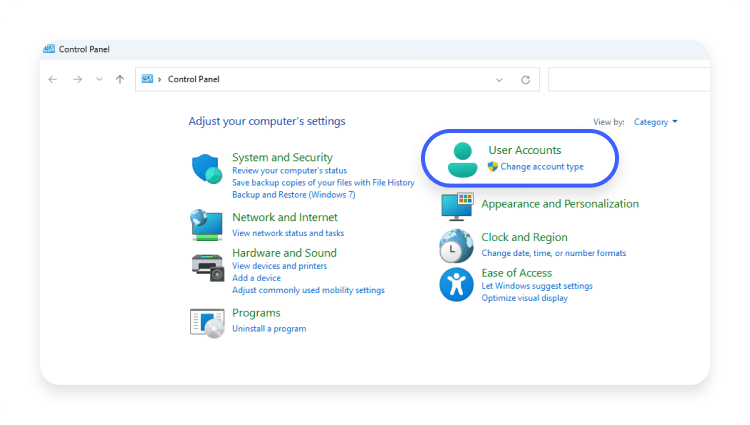Open the Programs category heading
Viewport: 750px width, 425px height.
coord(256,313)
